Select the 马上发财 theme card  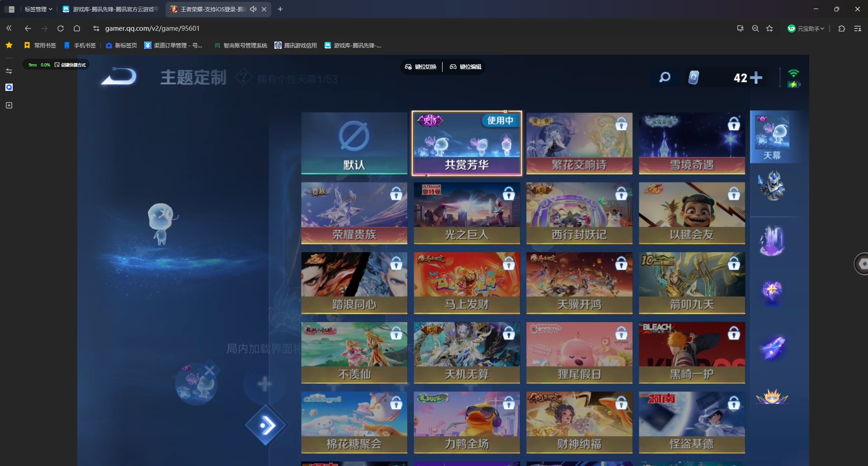467,283
